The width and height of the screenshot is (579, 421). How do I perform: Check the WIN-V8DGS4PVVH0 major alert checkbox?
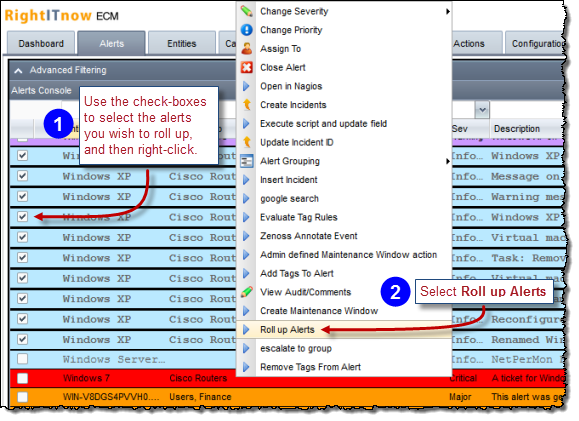[23, 397]
